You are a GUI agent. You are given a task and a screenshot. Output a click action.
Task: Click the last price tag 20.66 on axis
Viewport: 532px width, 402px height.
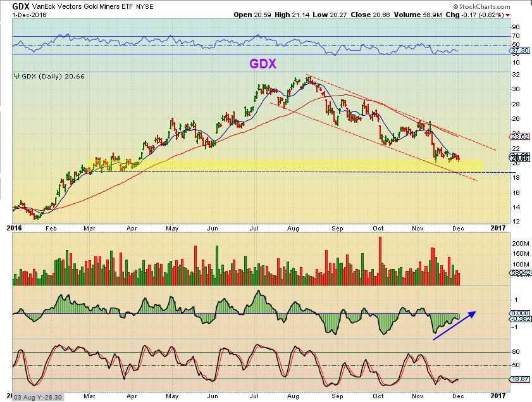pos(520,158)
